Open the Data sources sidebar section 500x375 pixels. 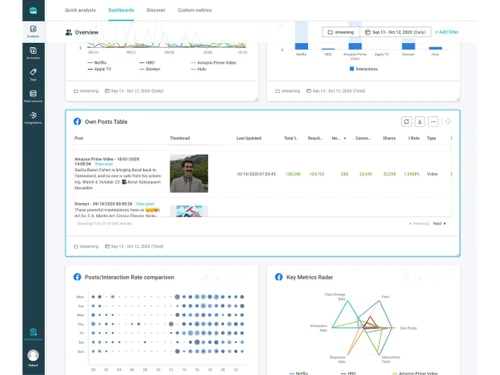[x=33, y=96]
